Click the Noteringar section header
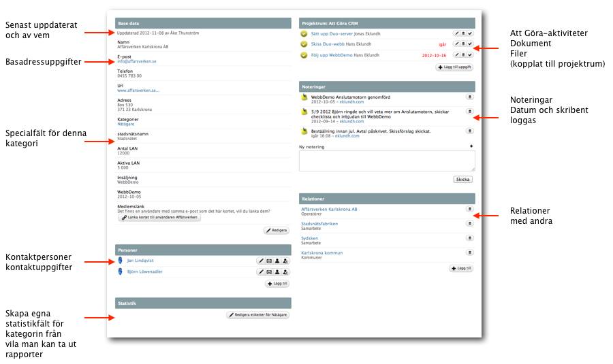Screen dimensions: 613x364 387,86
